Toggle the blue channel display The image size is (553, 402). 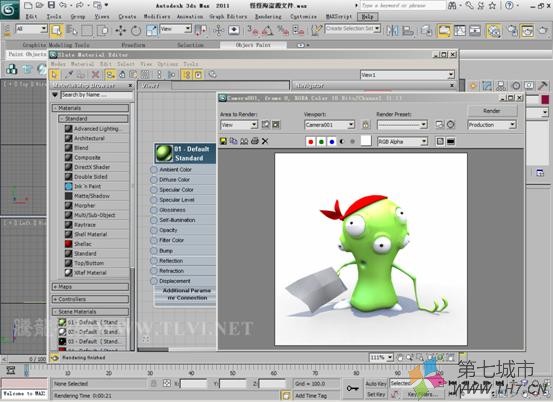pyautogui.click(x=332, y=142)
